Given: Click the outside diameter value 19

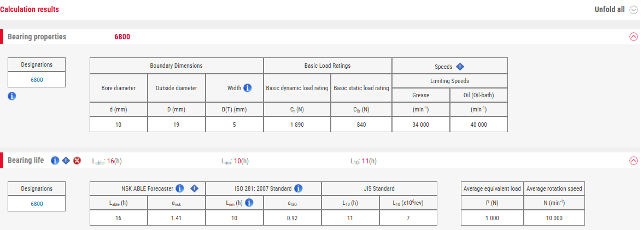Looking at the screenshot, I should (176, 125).
